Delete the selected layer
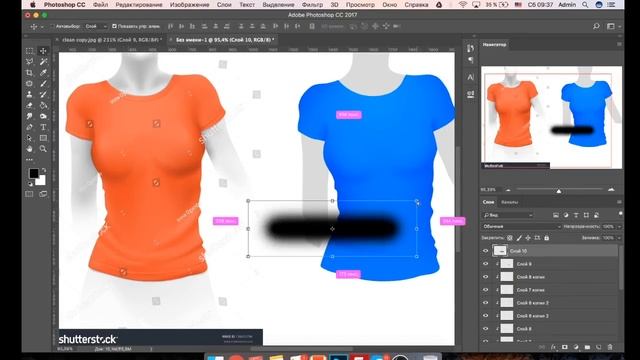The image size is (640, 360). pyautogui.click(x=610, y=347)
